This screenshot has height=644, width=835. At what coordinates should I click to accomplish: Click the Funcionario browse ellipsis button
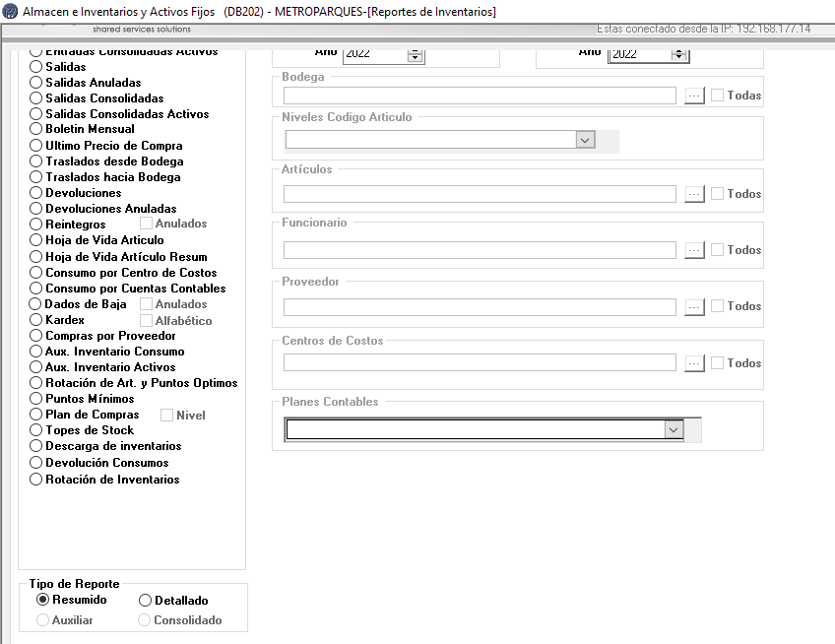coord(694,250)
